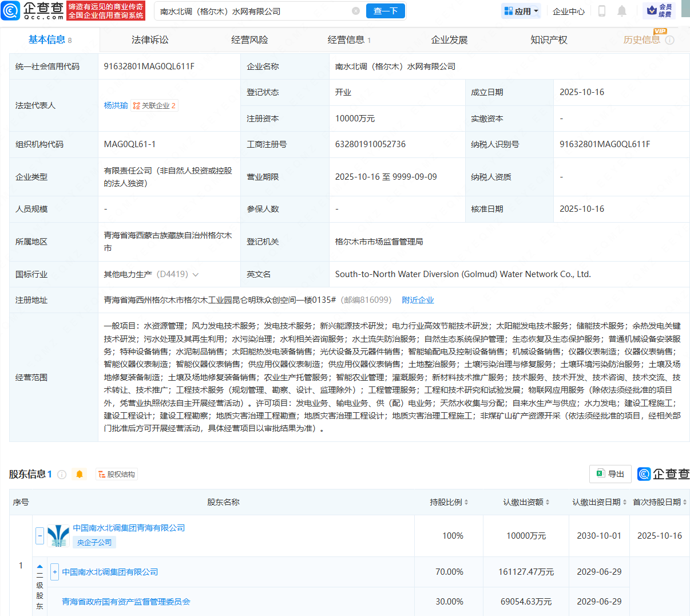Clear the search box with the X icon
Image resolution: width=690 pixels, height=616 pixels.
(x=356, y=11)
